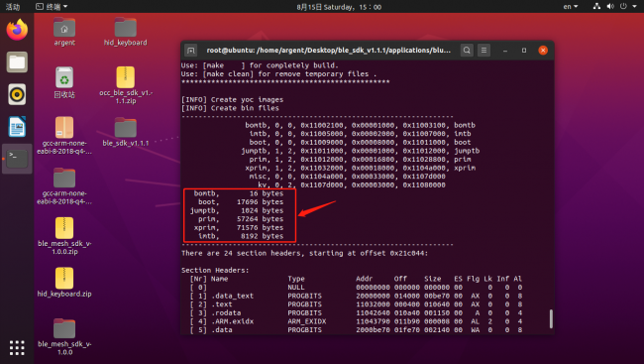Launch Rhythmbox music player from dock

17,94
